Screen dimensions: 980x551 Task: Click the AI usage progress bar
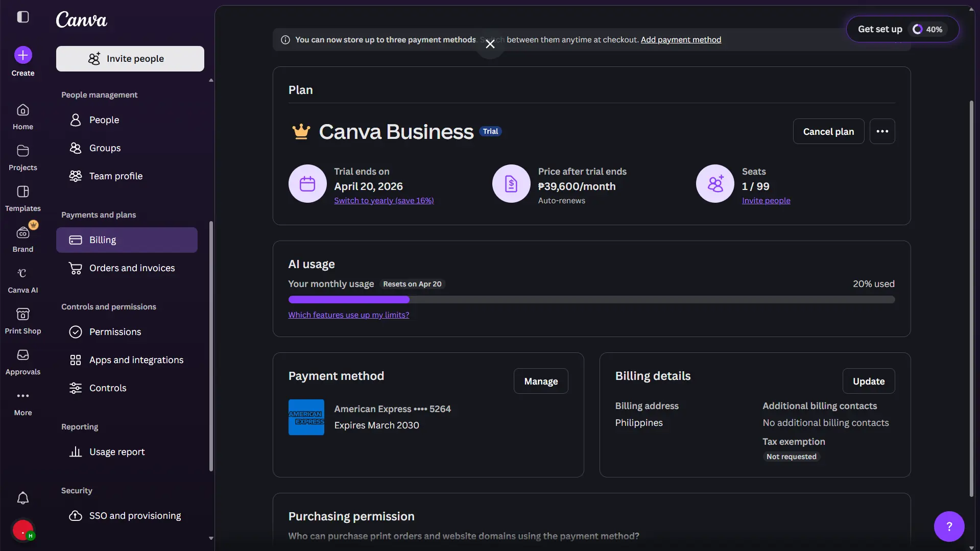pyautogui.click(x=591, y=300)
